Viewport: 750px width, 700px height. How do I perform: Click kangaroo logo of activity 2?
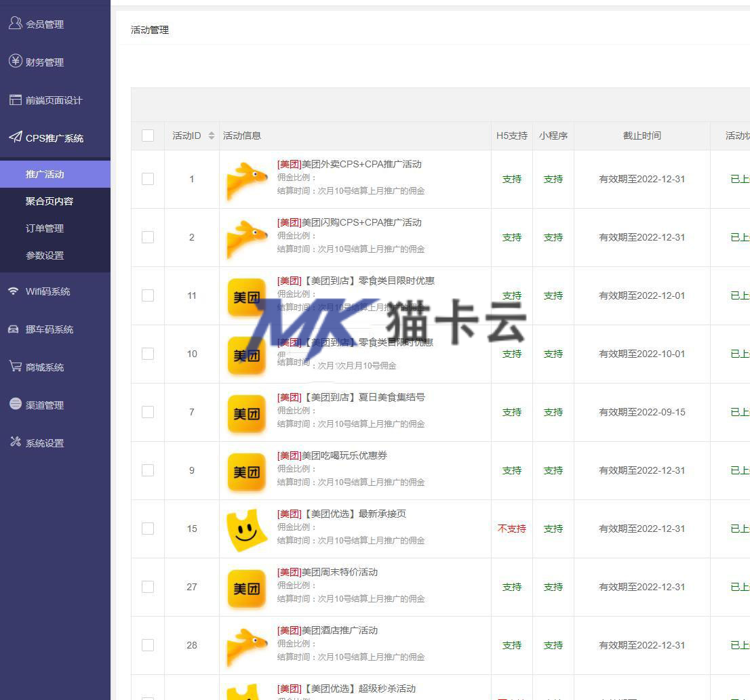(x=247, y=239)
